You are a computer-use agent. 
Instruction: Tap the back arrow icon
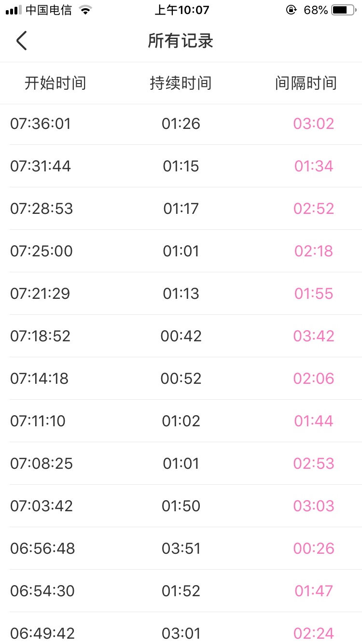[x=21, y=41]
